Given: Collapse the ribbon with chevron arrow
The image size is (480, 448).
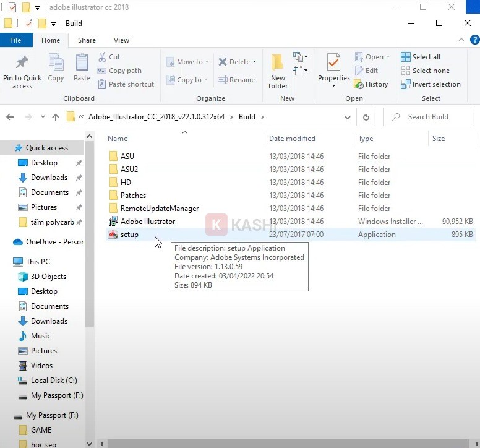Looking at the screenshot, I should click(461, 40).
